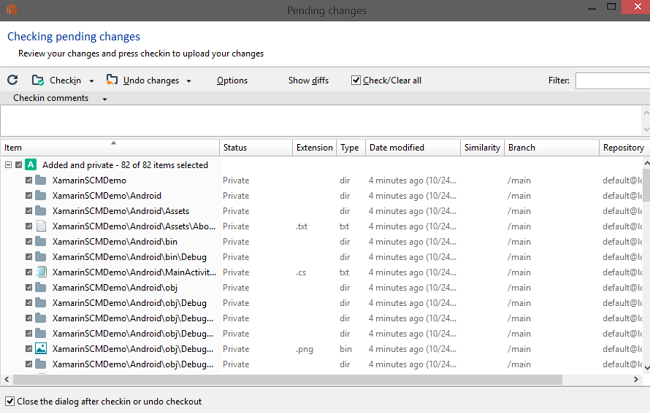Screen dimensions: 650x413
Task: Click the C# file icon for MainActivit...
Action: pos(41,272)
